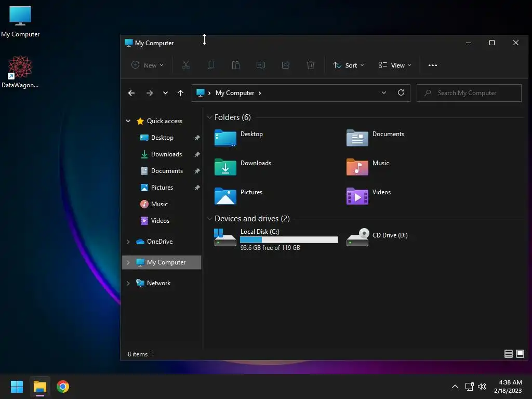Select Network in the navigation pane
The width and height of the screenshot is (532, 399).
point(158,283)
